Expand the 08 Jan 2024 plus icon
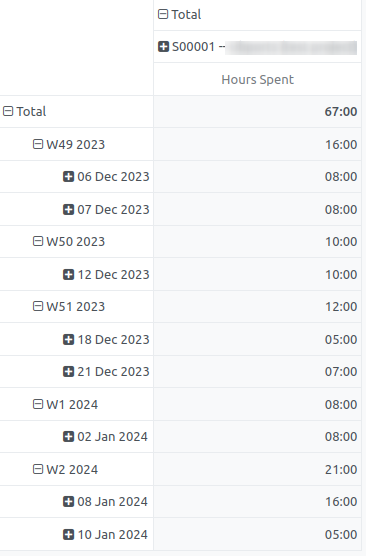This screenshot has height=556, width=366. (x=68, y=502)
